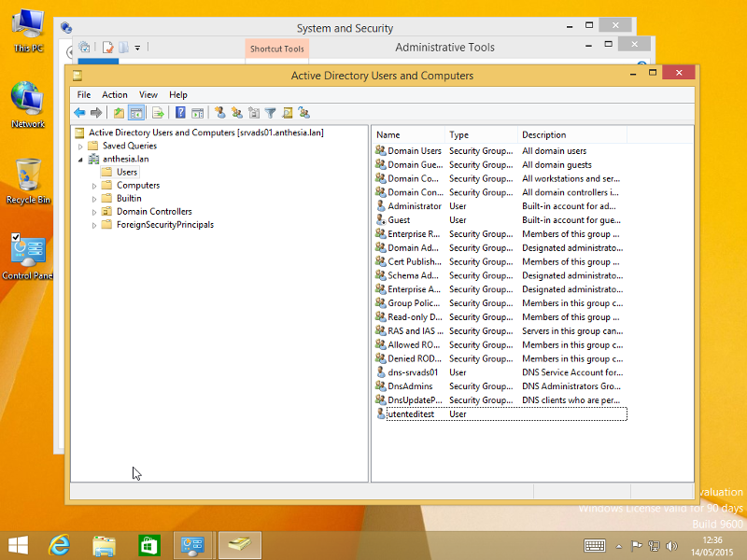Select the Cert Publish... group row
The height and width of the screenshot is (560, 747).
point(500,261)
